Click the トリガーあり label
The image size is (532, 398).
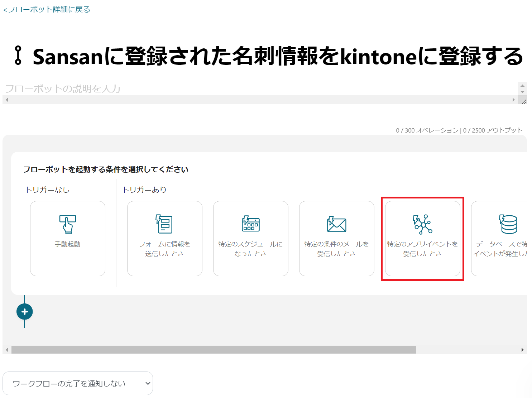coord(144,190)
